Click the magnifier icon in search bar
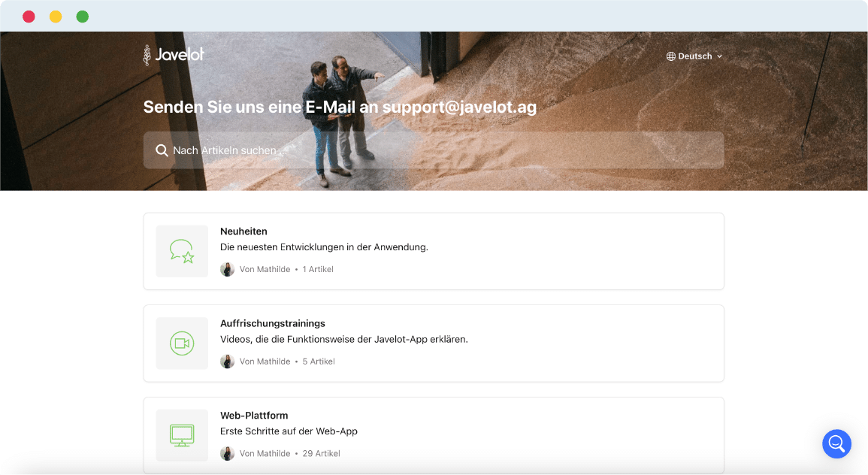This screenshot has height=475, width=868. (162, 150)
